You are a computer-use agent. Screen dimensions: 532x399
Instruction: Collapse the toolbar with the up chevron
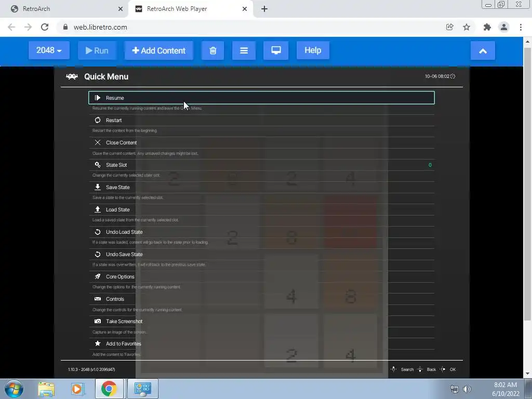coord(483,51)
